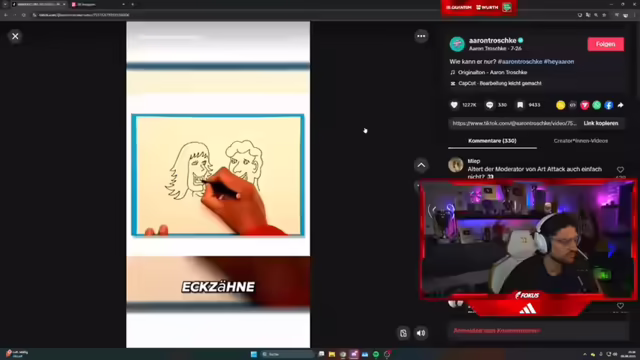The image size is (640, 360).
Task: Select the video URL text field
Action: pos(514,123)
